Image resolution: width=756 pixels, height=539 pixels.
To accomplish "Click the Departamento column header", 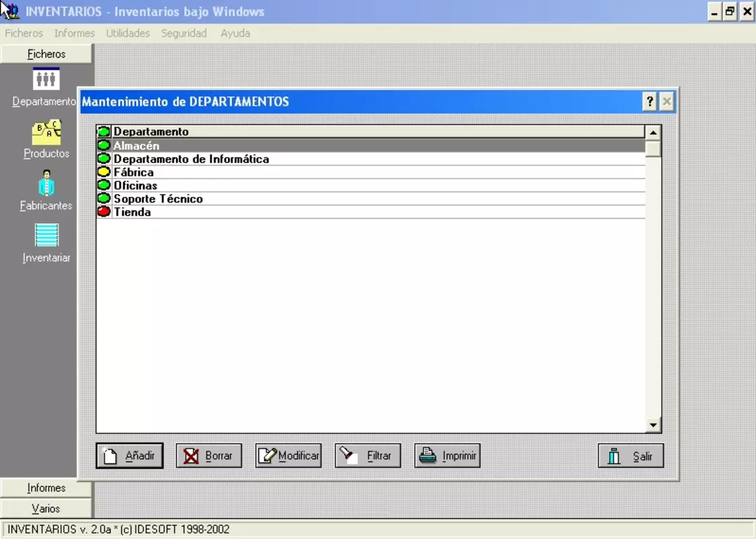I will click(x=378, y=131).
